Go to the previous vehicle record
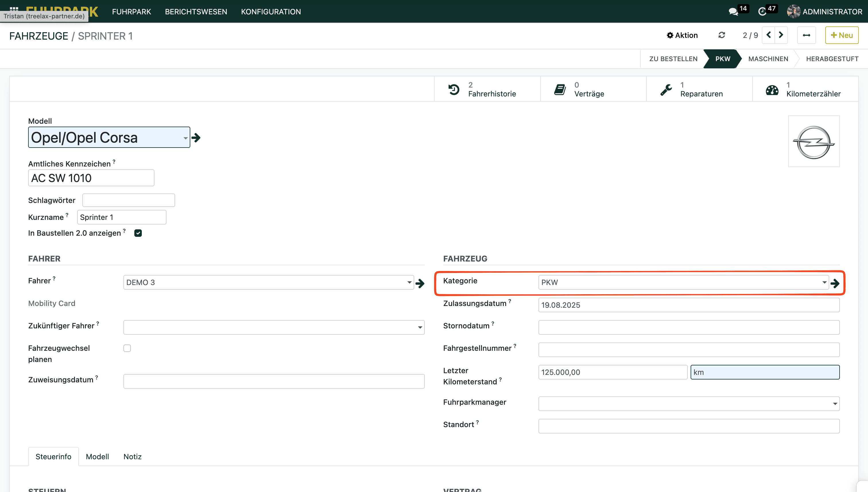Viewport: 868px width, 492px height. click(x=769, y=35)
